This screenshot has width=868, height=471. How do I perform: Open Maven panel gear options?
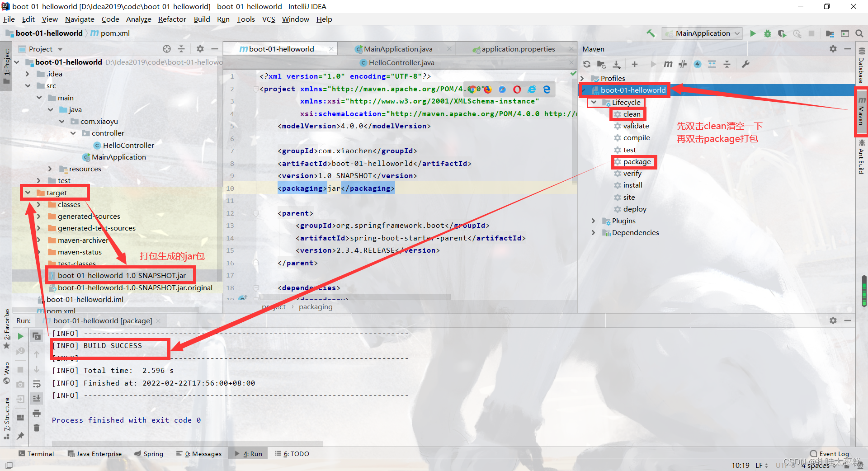[x=833, y=49]
